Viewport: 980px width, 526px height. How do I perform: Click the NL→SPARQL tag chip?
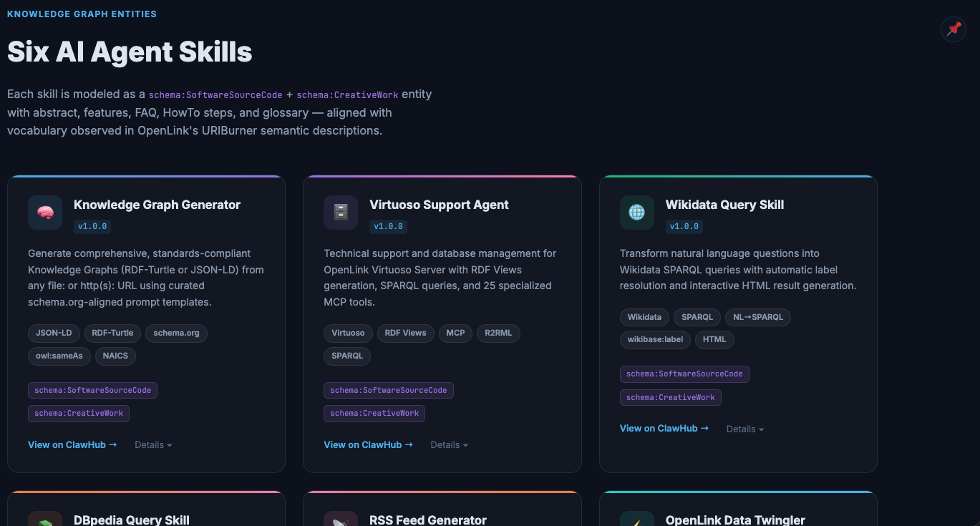pyautogui.click(x=757, y=317)
